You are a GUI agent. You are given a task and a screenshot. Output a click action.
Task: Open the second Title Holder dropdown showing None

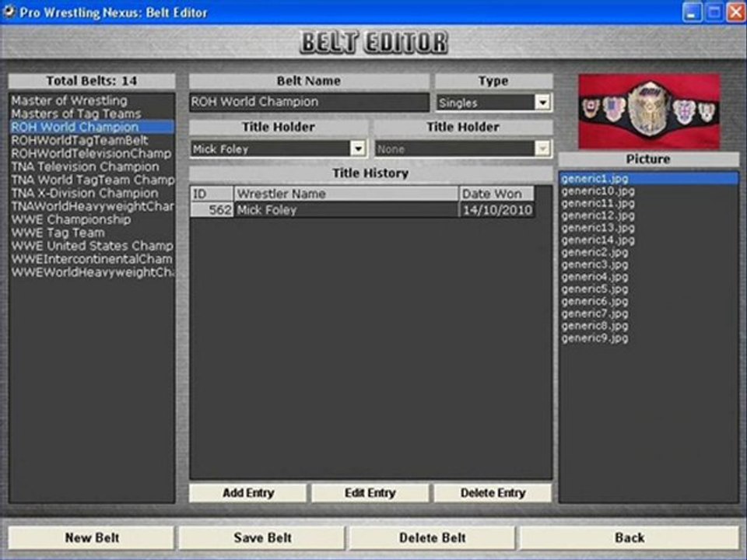coord(542,149)
